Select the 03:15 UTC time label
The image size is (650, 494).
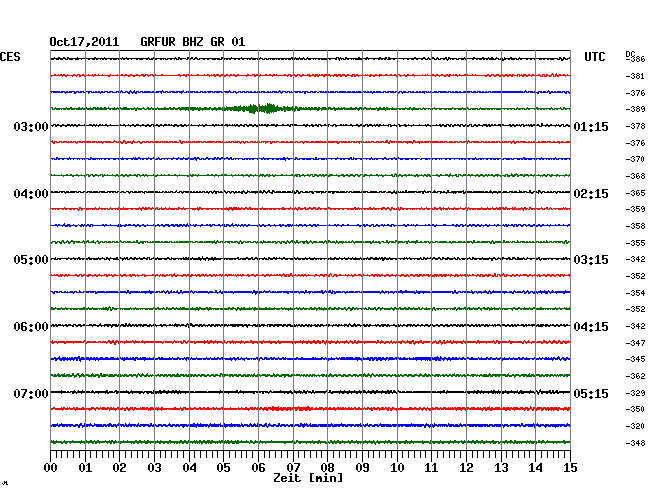[591, 260]
